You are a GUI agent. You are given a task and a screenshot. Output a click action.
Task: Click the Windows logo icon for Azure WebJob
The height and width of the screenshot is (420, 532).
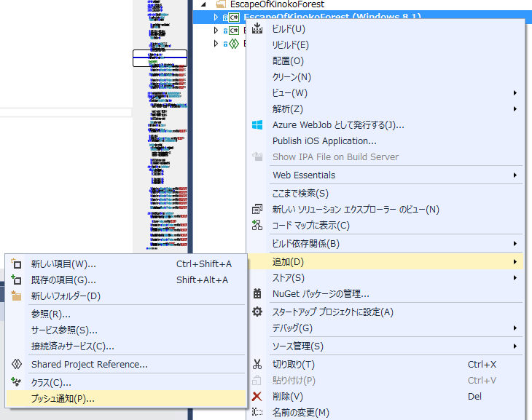click(x=257, y=124)
